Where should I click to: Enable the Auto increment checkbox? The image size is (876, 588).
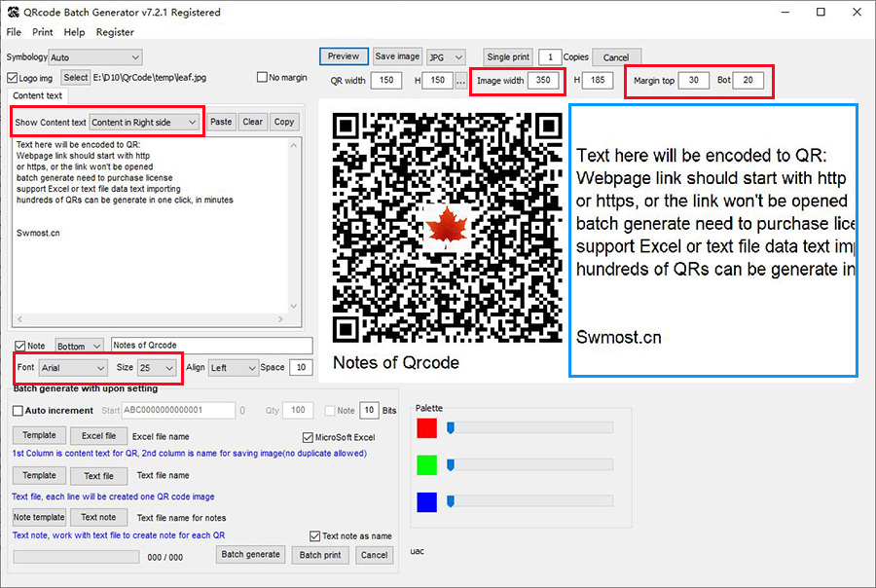pyautogui.click(x=18, y=410)
